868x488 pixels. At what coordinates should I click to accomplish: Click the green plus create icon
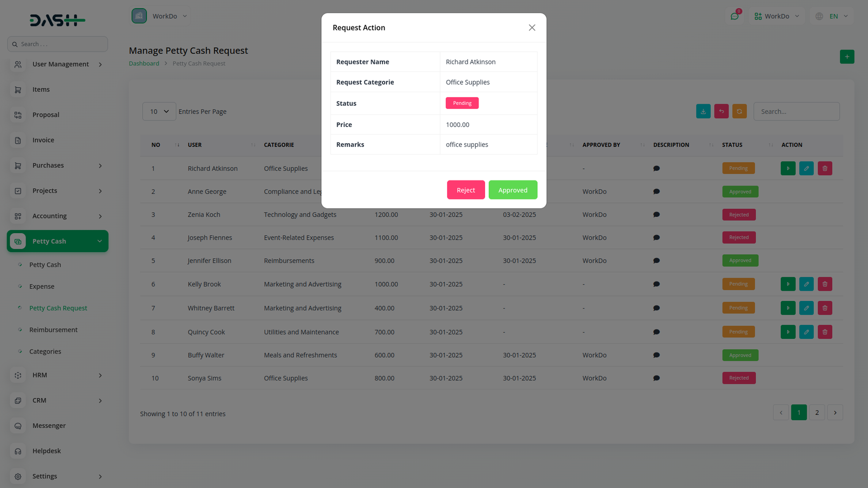(847, 57)
